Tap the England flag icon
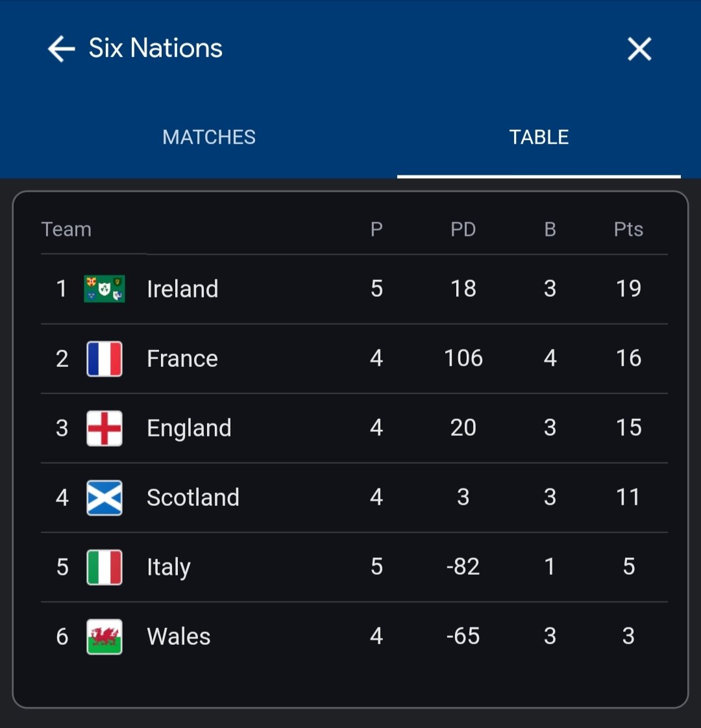 point(105,428)
